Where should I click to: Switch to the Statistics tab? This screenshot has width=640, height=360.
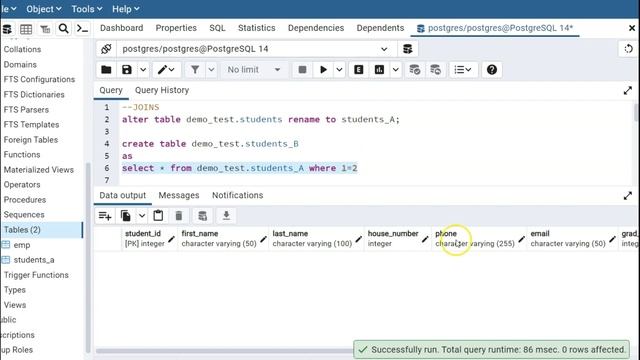point(256,28)
